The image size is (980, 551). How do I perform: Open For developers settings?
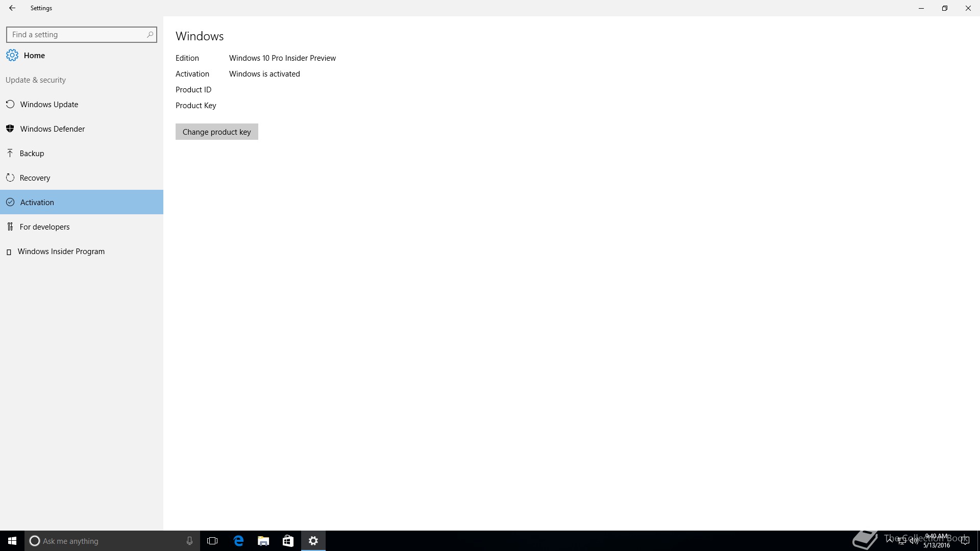click(82, 227)
